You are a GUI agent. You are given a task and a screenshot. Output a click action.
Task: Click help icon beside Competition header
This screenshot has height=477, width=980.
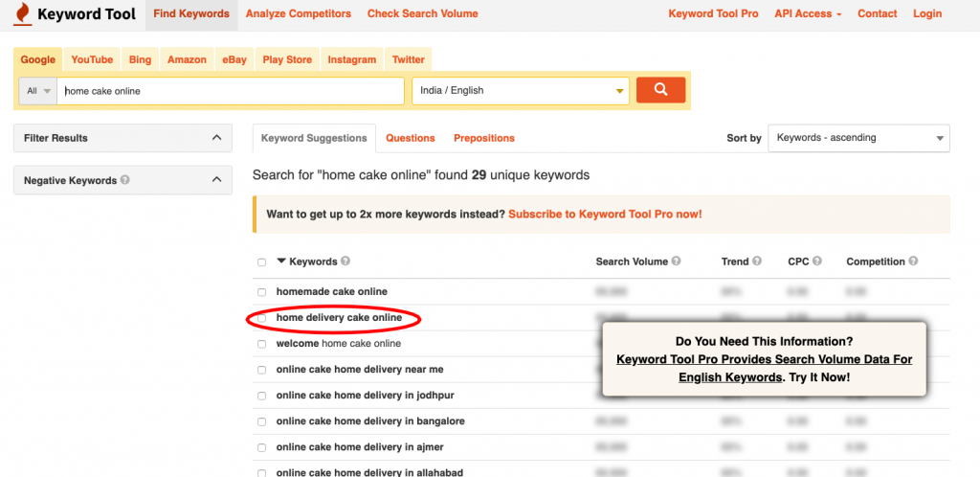click(x=913, y=261)
